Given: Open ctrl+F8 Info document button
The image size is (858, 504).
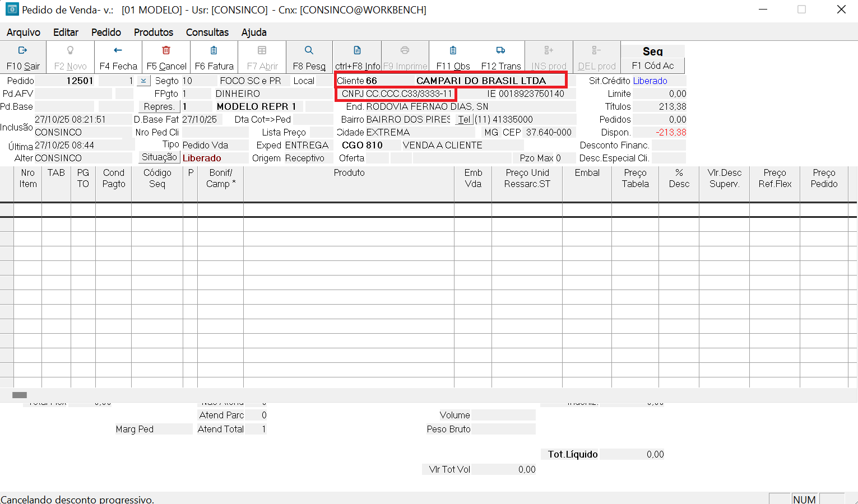Looking at the screenshot, I should [x=358, y=58].
